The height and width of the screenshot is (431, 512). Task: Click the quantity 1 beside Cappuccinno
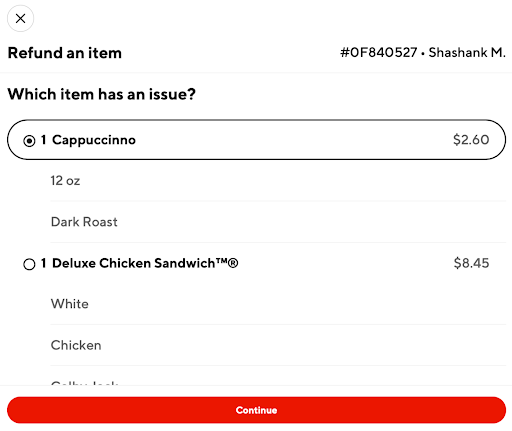click(x=43, y=140)
